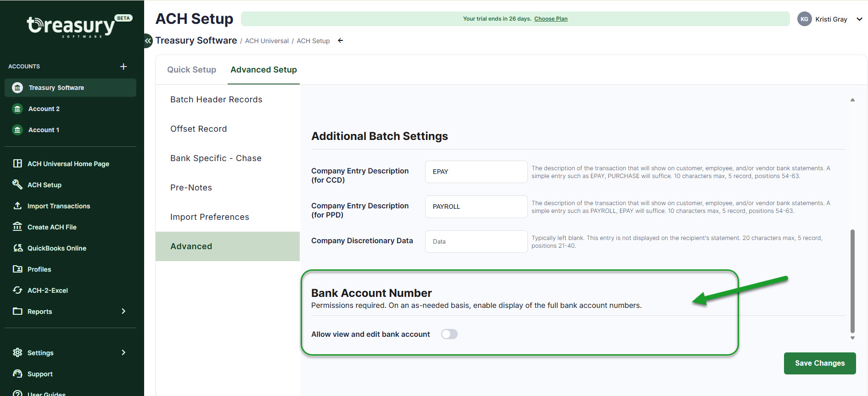Viewport: 868px width, 396px height.
Task: Click the ACH Setup breadcrumb link
Action: 313,41
